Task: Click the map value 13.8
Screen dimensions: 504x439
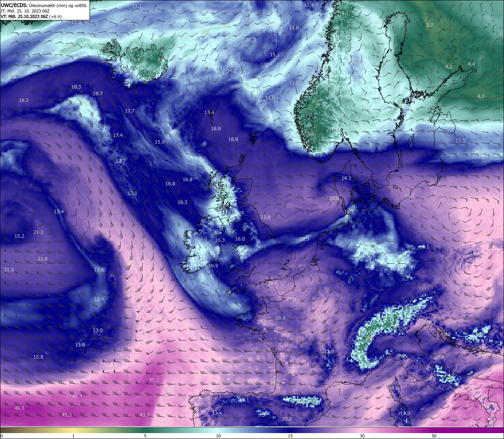Action: (x=80, y=345)
